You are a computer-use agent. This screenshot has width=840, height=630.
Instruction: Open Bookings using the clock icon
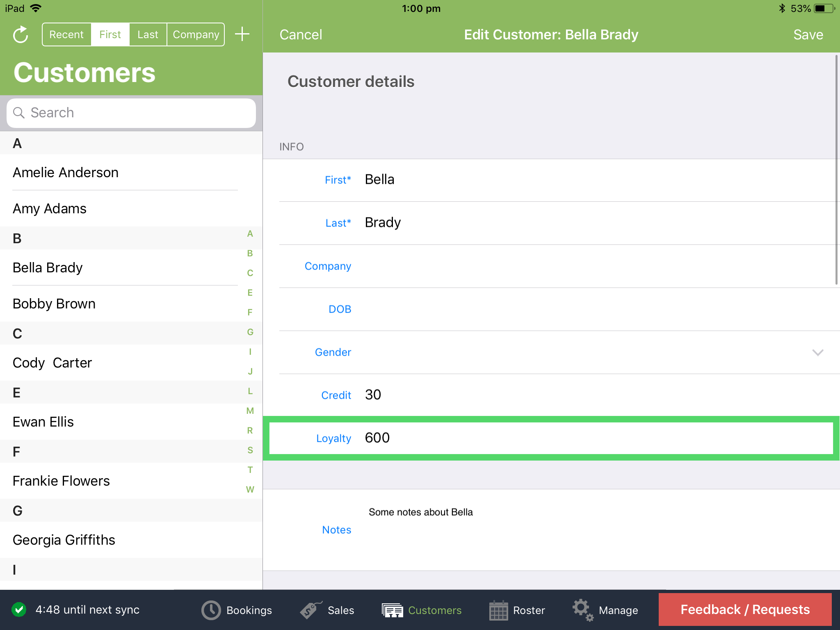[x=210, y=610]
